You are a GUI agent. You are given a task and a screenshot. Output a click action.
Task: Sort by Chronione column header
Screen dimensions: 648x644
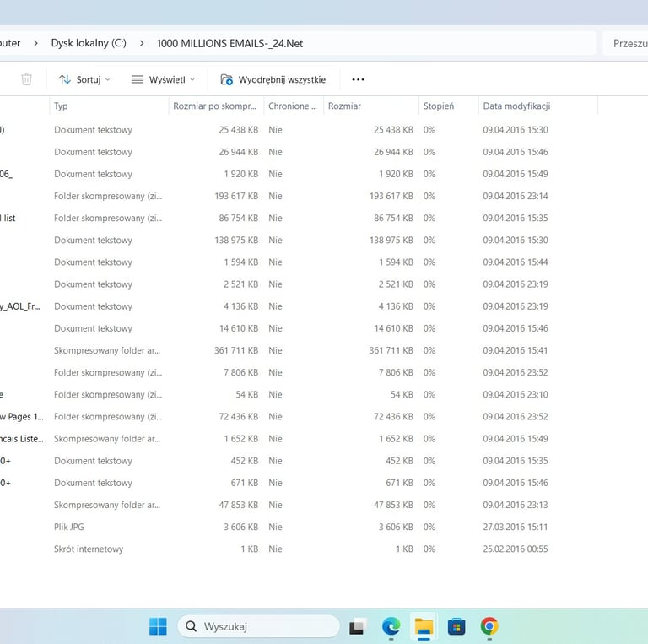[x=294, y=106]
